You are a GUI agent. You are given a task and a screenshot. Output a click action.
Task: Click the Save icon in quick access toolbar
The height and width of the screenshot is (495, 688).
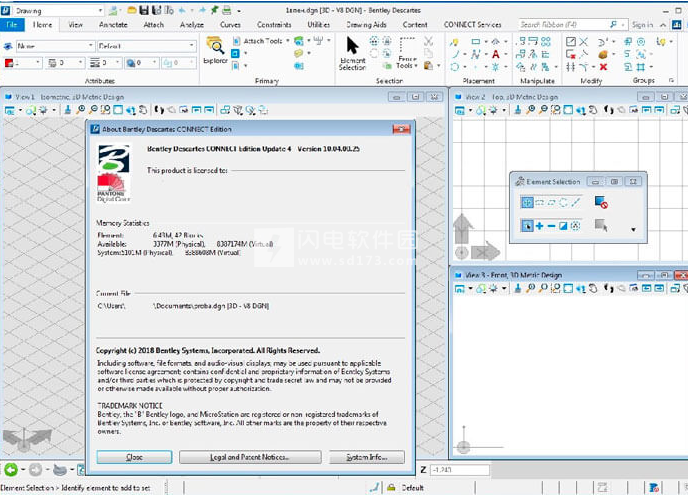click(144, 10)
